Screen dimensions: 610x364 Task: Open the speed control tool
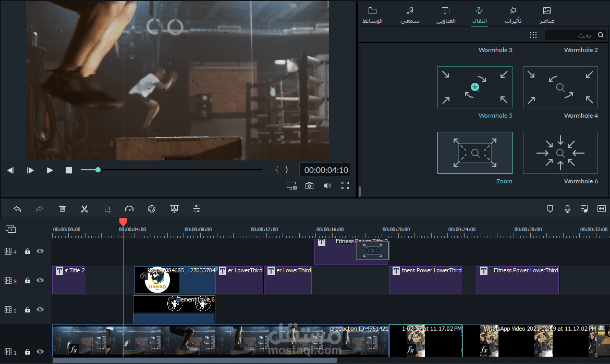pos(129,209)
